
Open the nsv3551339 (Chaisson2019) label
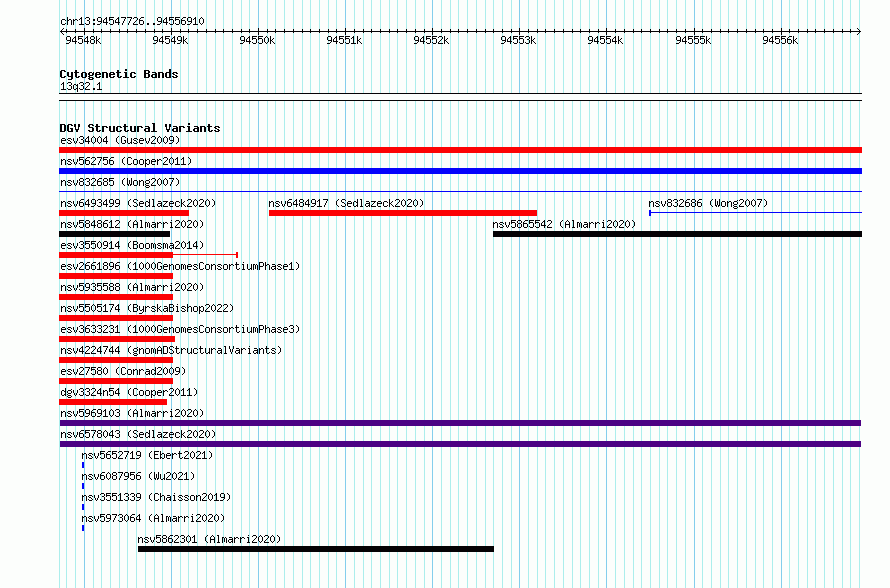[x=156, y=497]
